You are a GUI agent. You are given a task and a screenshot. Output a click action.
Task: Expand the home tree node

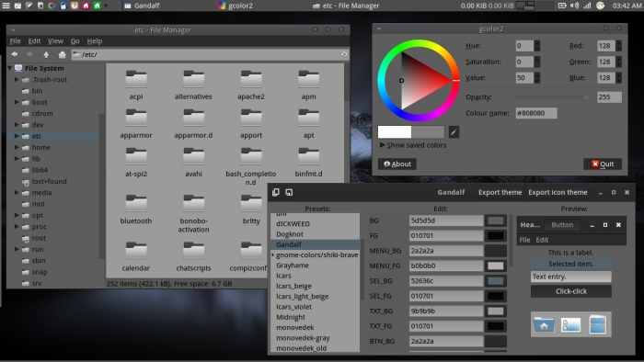tap(17, 147)
